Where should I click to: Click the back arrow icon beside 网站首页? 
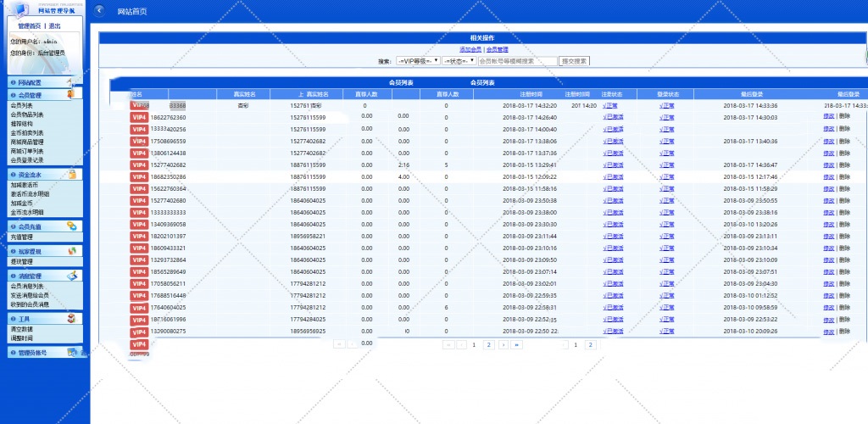[x=101, y=11]
